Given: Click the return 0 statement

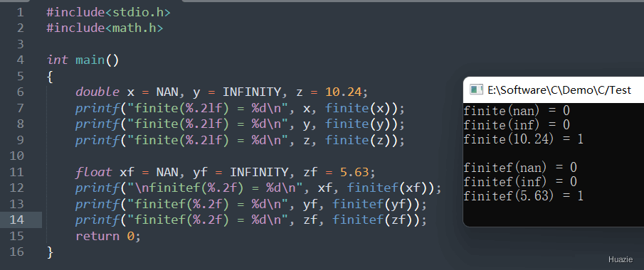Looking at the screenshot, I should [x=108, y=236].
